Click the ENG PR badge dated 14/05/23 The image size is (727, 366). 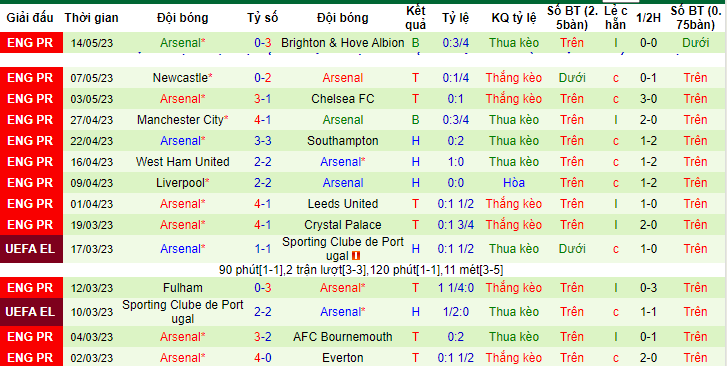coord(30,43)
